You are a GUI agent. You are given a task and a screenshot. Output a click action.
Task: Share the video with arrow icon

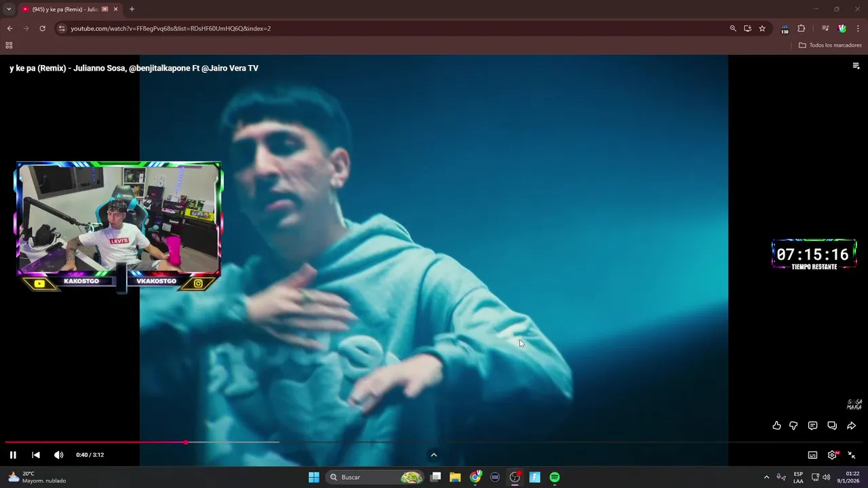[852, 426]
